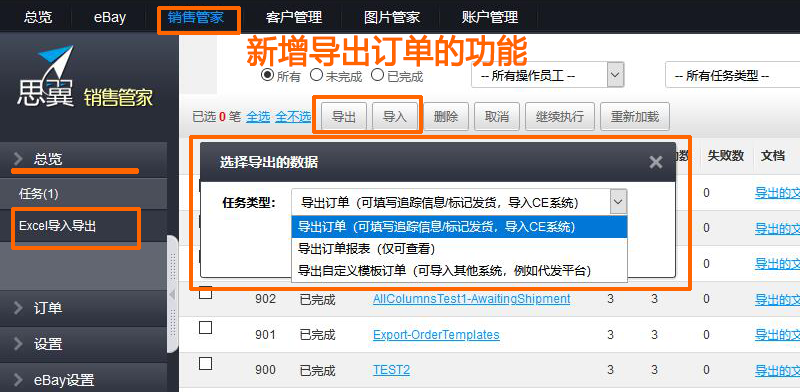Tick the checkbox for task 902
The image size is (800, 392).
coord(205,293)
